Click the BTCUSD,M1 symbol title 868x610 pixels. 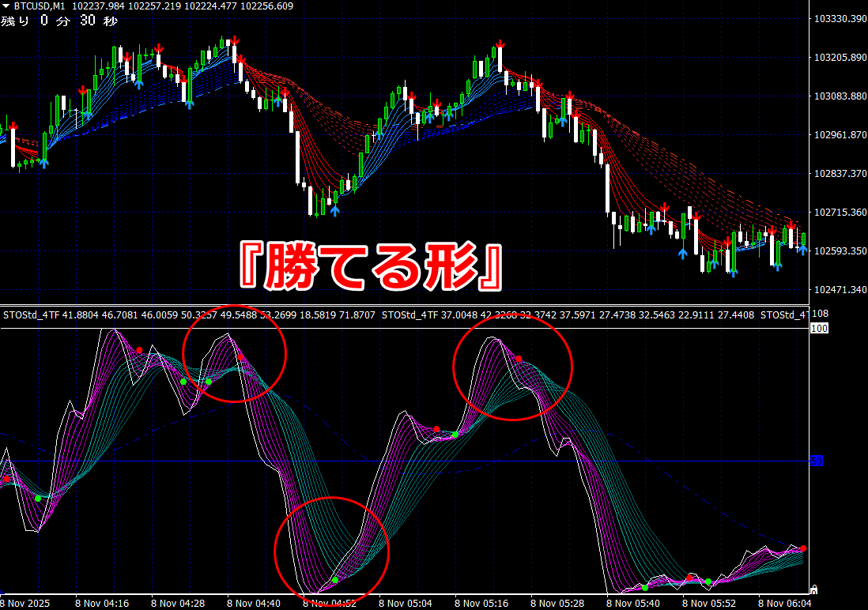(39, 6)
